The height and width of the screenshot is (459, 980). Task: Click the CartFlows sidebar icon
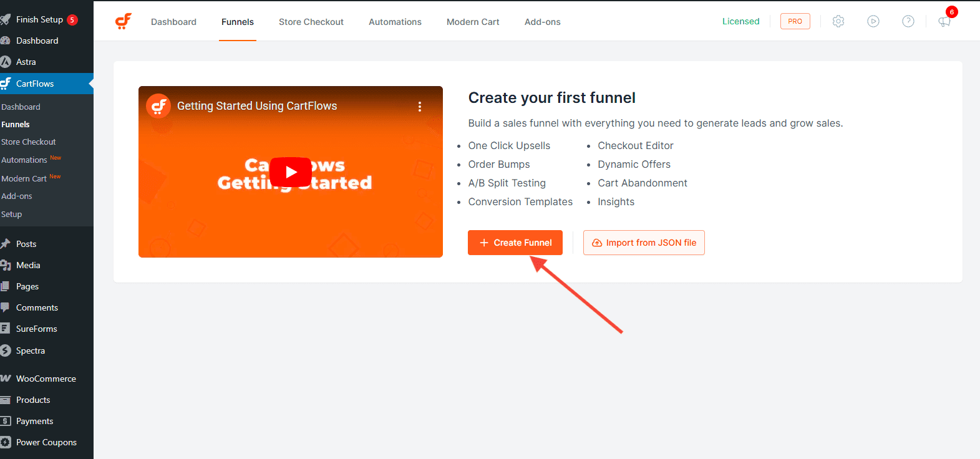(6, 84)
